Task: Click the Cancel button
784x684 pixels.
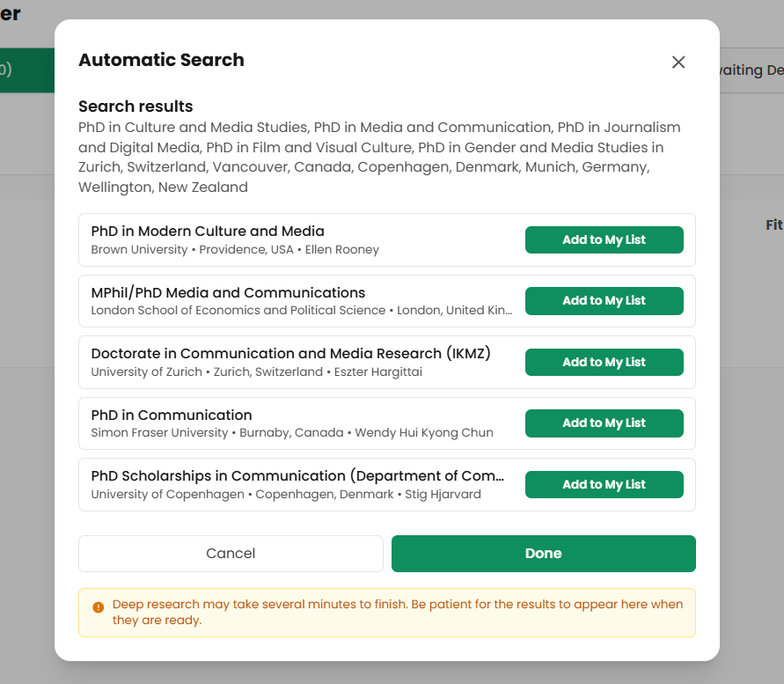Action: tap(231, 553)
